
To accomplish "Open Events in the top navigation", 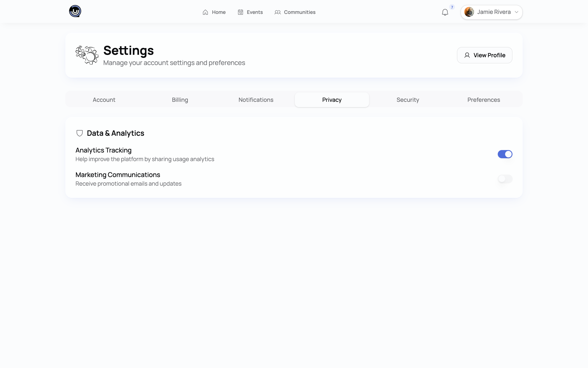I will (x=250, y=12).
